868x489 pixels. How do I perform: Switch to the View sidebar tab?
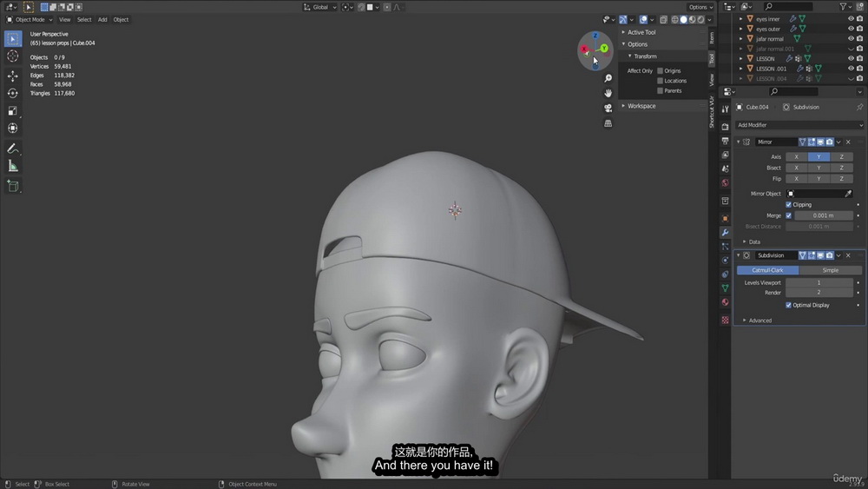click(x=712, y=80)
